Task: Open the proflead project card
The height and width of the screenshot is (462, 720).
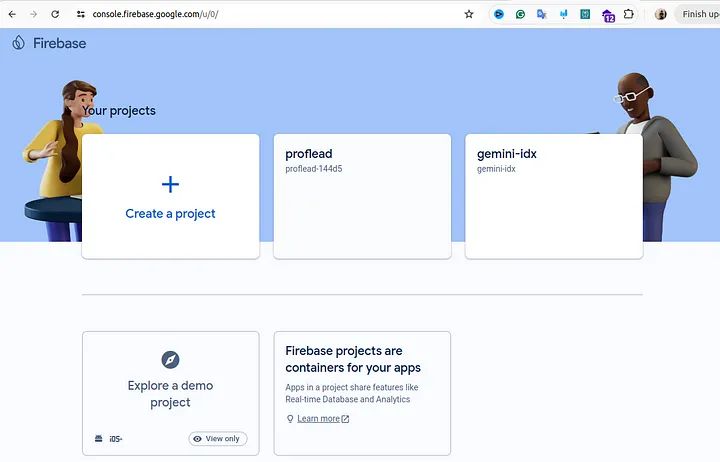Action: click(x=362, y=196)
